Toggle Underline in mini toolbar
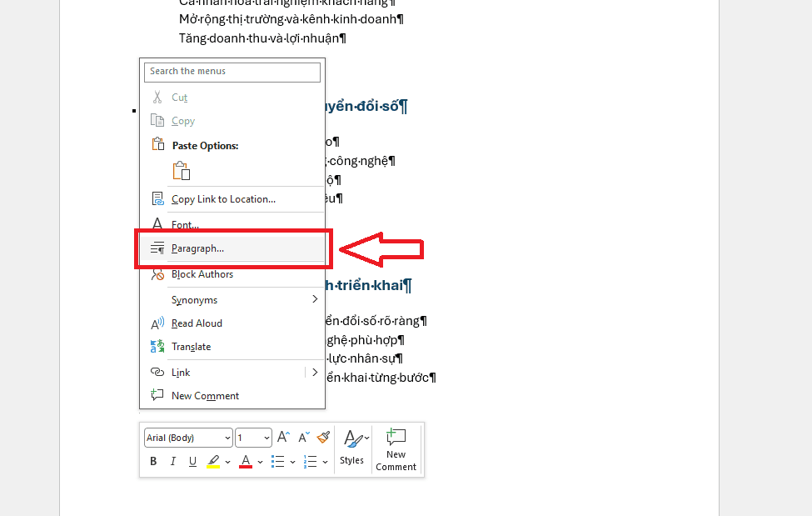This screenshot has height=516, width=812. [192, 461]
